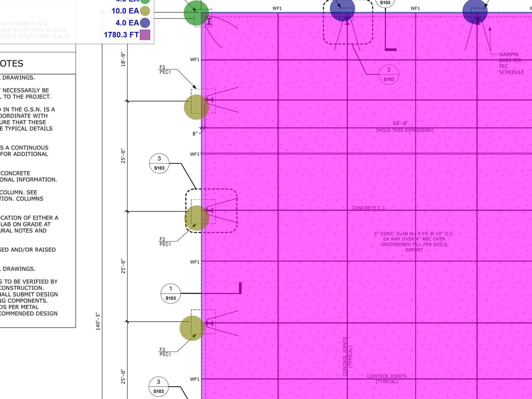Select the "10.0 EA" legend count
The image size is (532, 399).
coord(125,11)
